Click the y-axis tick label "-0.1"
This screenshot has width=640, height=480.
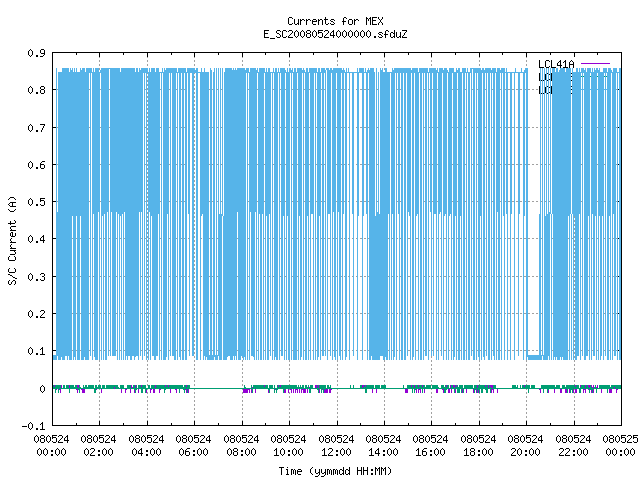point(33,426)
